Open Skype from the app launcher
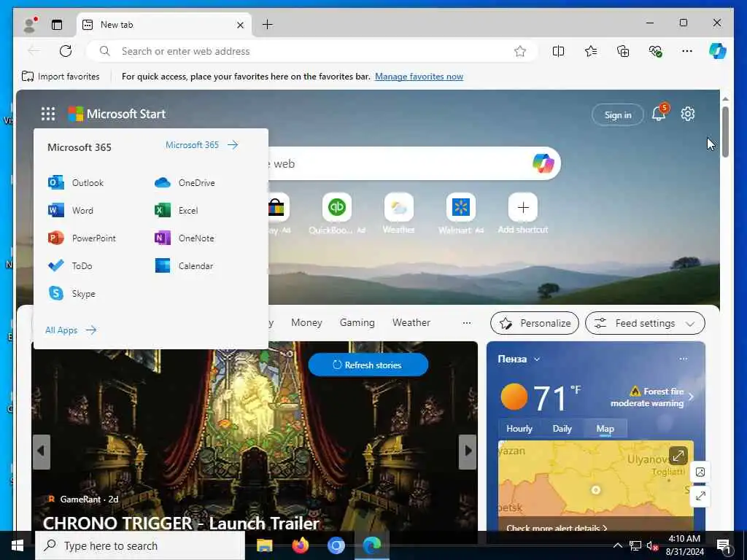 (x=72, y=293)
